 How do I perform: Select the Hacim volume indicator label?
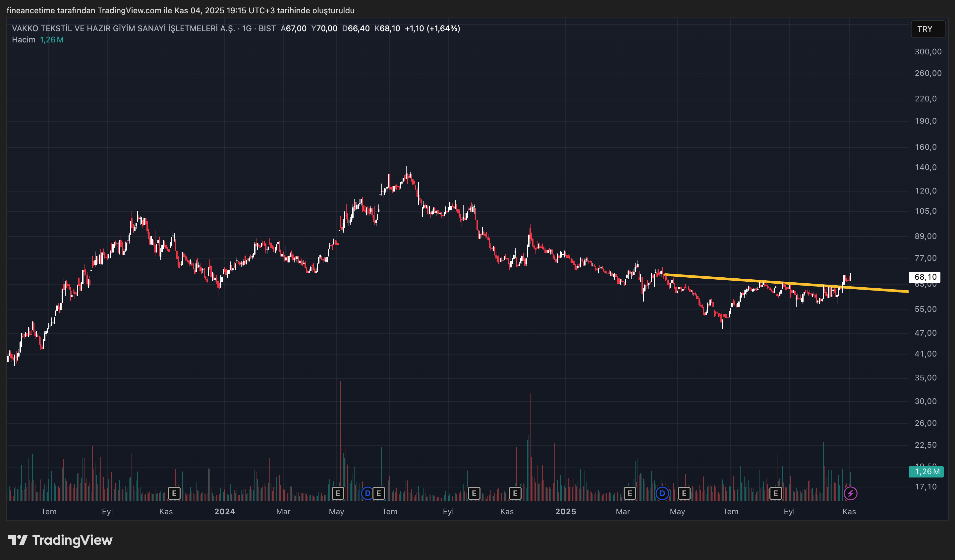pyautogui.click(x=24, y=40)
